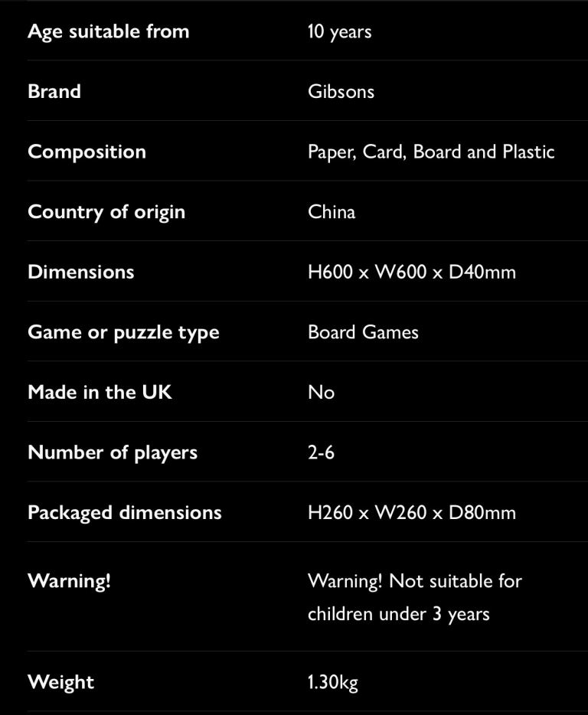Select the 'Board Games' value
Viewport: 588px width, 715px height.
363,332
